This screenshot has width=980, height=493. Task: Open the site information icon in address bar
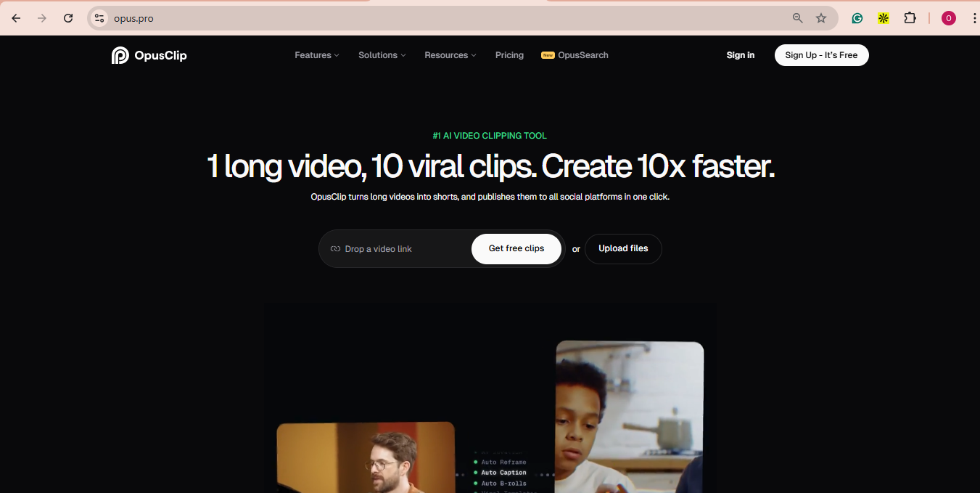100,18
